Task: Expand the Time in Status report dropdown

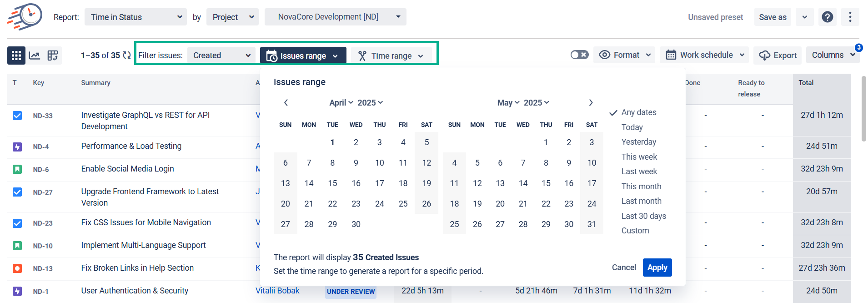Action: (x=135, y=17)
